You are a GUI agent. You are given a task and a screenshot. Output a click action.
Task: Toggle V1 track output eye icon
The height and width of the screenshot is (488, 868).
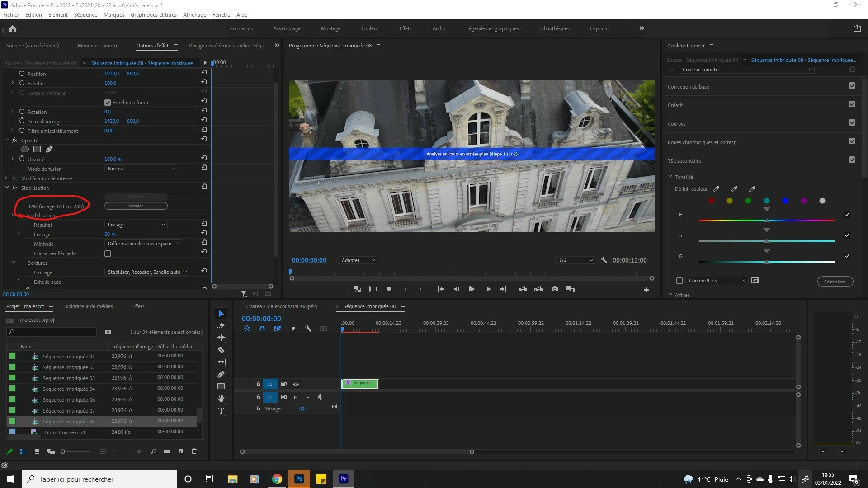point(296,384)
